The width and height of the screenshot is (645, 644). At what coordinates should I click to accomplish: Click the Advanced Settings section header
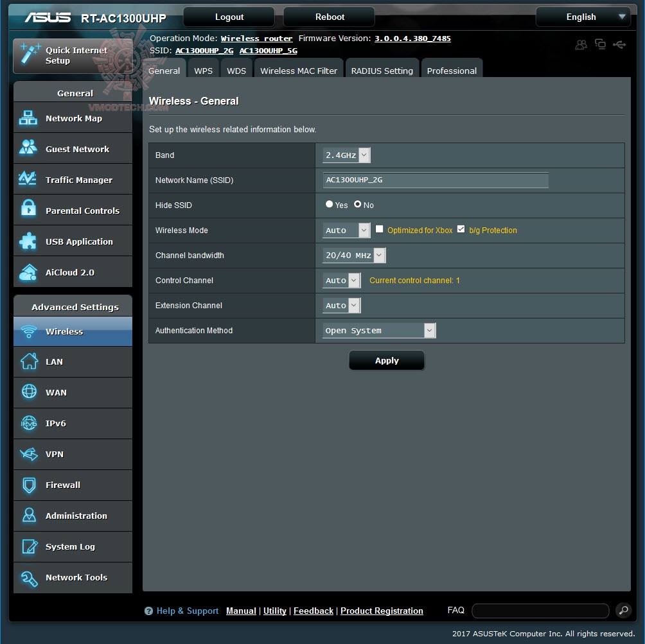point(73,306)
